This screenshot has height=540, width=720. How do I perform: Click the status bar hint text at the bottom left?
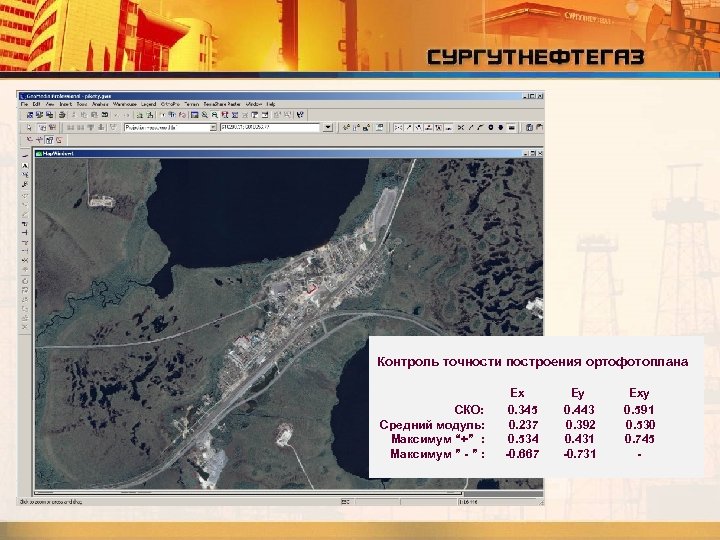(51, 502)
